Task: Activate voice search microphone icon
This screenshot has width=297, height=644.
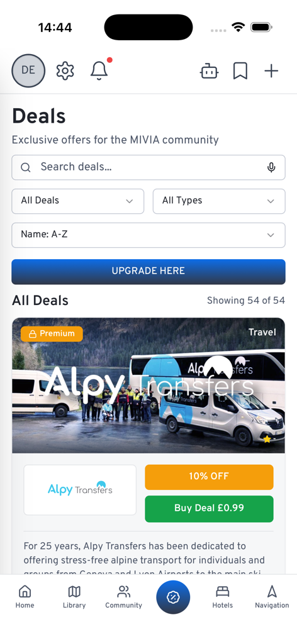Action: click(x=271, y=167)
